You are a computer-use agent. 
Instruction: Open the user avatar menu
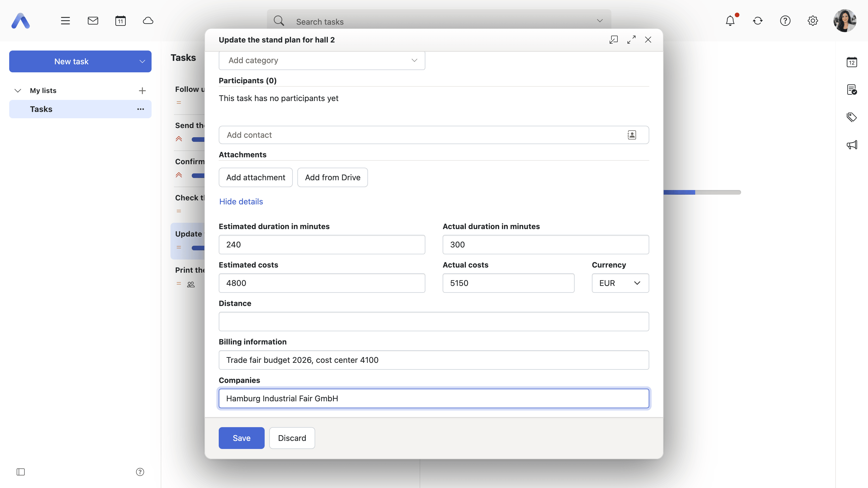point(845,21)
